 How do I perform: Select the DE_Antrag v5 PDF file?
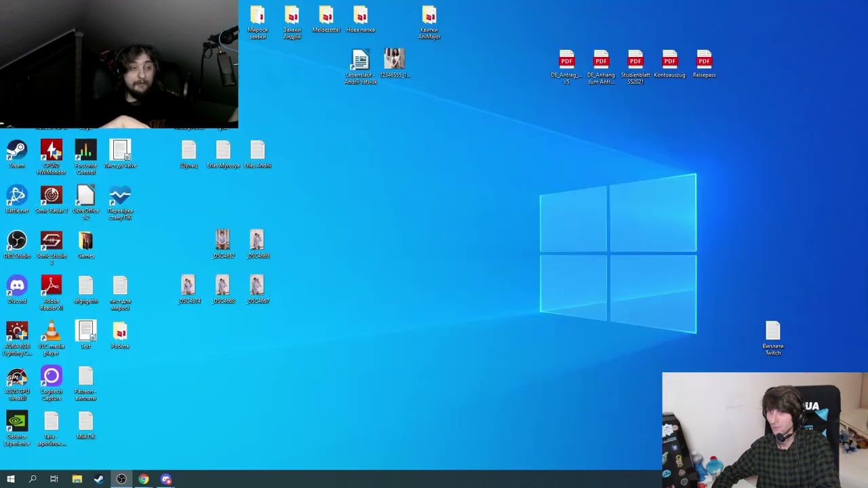click(567, 67)
